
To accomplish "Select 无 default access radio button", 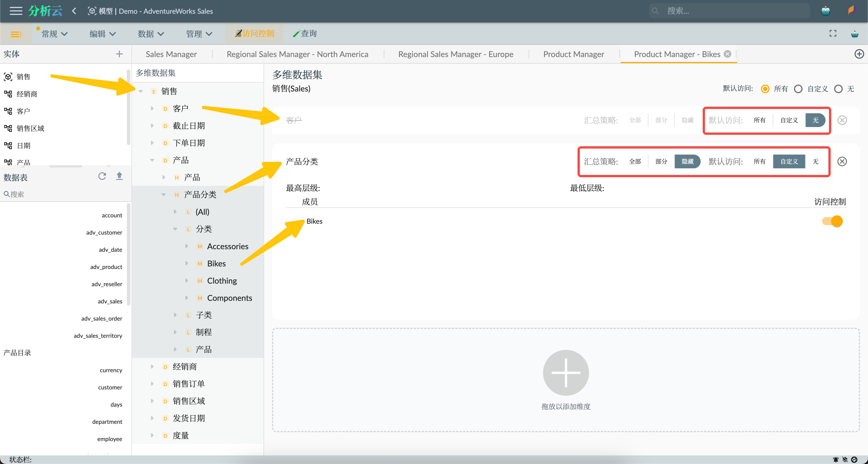I will click(x=838, y=89).
